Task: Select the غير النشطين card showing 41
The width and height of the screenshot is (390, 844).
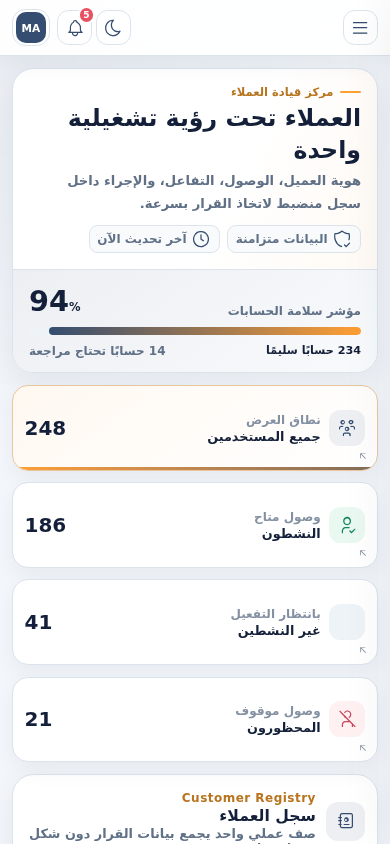Action: click(195, 622)
